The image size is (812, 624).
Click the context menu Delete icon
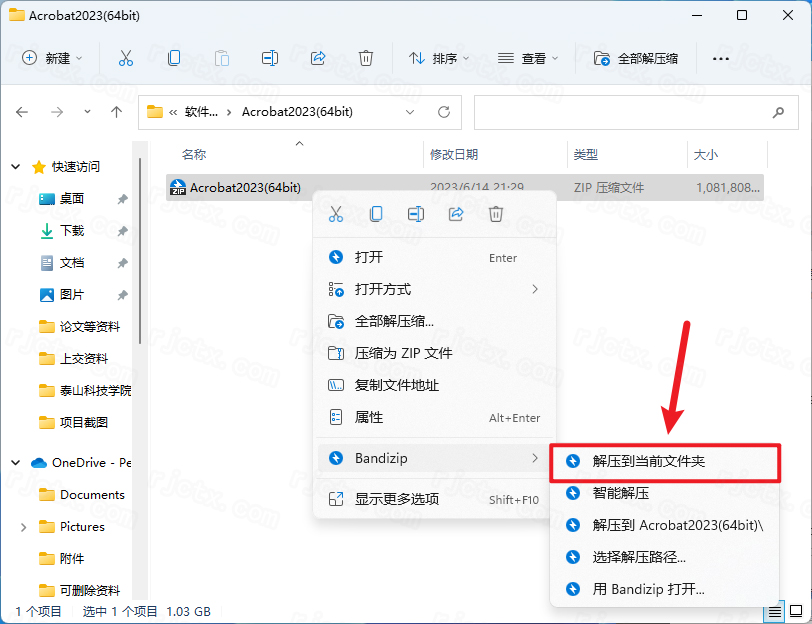(496, 214)
